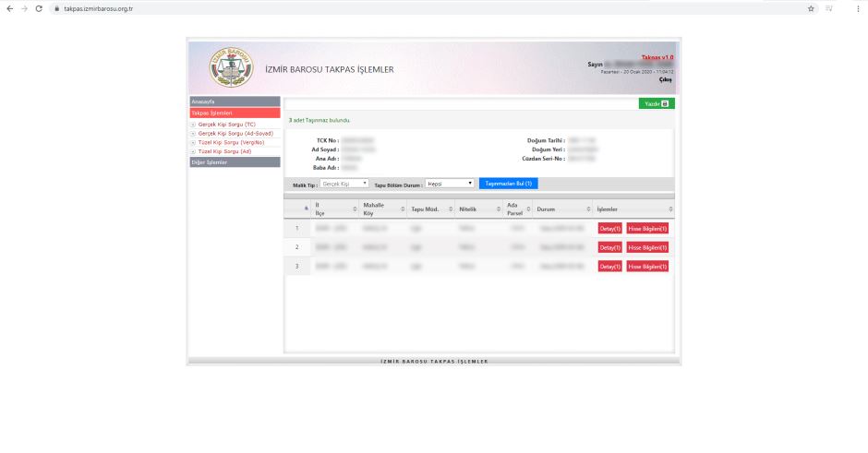Click the İzmir Barosu logo emblem
Screen dimensions: 868x453
pos(232,67)
